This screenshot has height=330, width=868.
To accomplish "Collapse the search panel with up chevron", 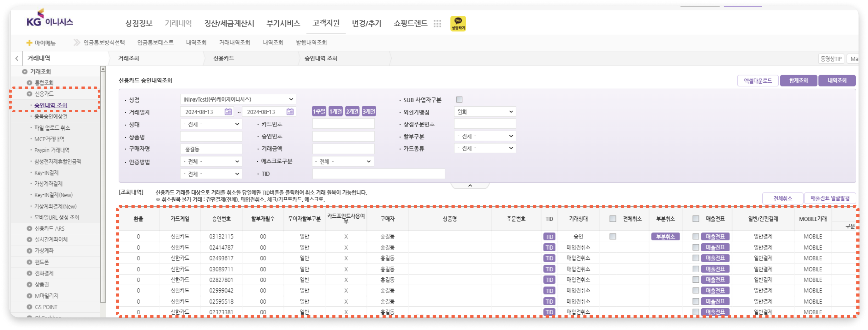I will 470,185.
